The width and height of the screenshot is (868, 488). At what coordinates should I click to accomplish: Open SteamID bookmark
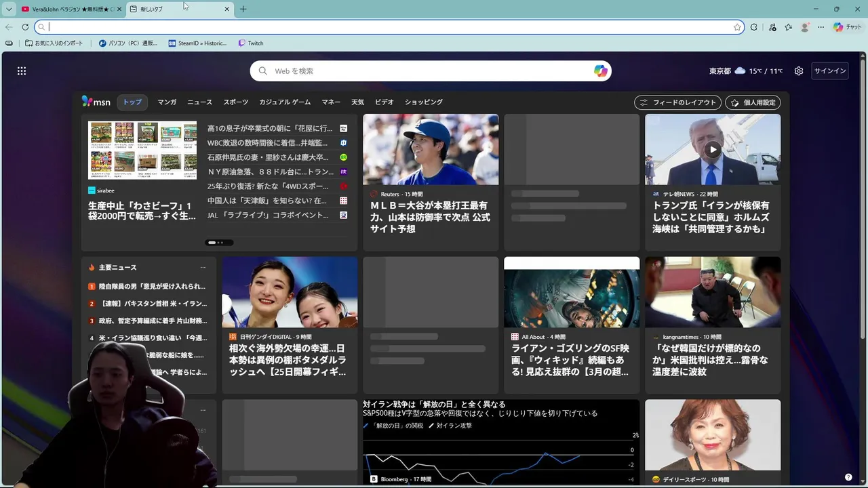coord(198,43)
